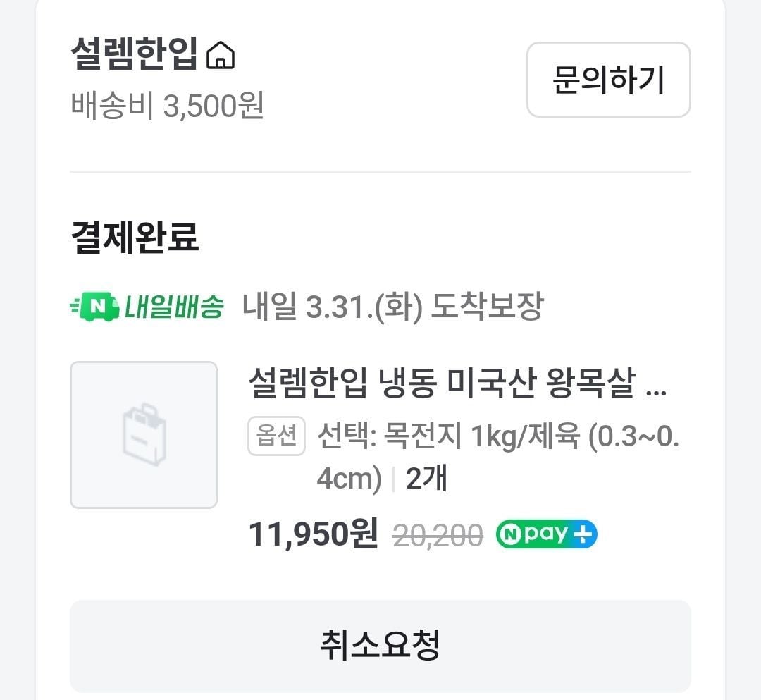
Task: Tap the green 내일배송 label
Action: [x=174, y=307]
